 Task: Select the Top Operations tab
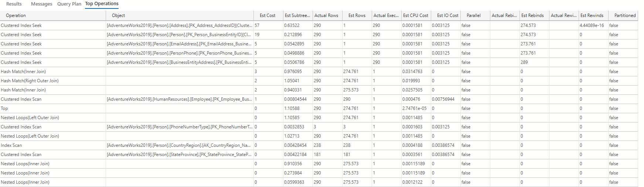pyautogui.click(x=102, y=4)
